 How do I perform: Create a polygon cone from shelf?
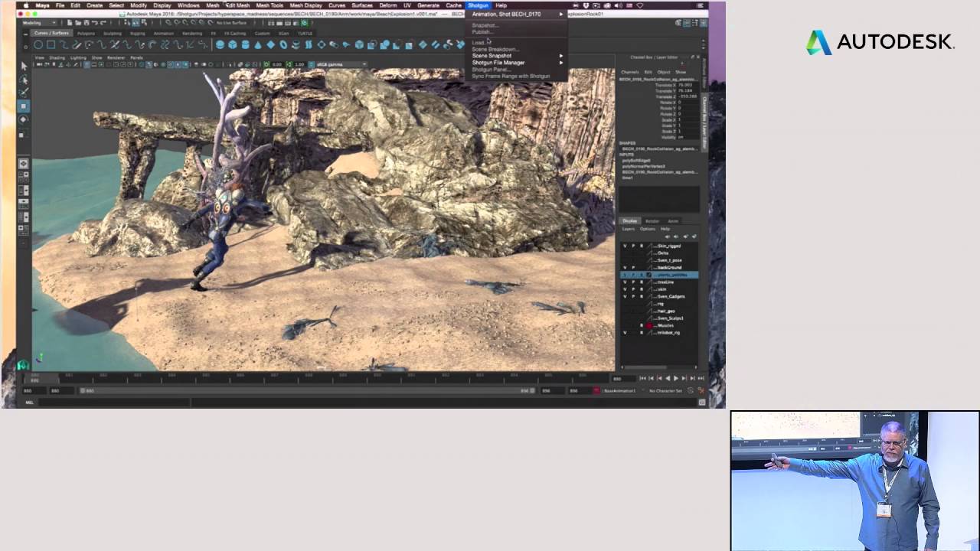pyautogui.click(x=257, y=45)
